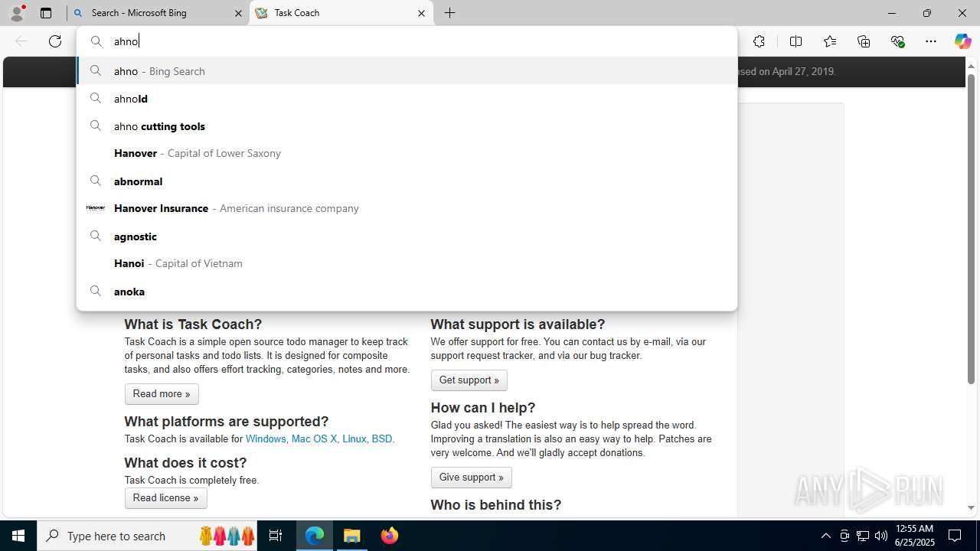Open Task View on taskbar
This screenshot has height=551, width=980.
click(276, 536)
